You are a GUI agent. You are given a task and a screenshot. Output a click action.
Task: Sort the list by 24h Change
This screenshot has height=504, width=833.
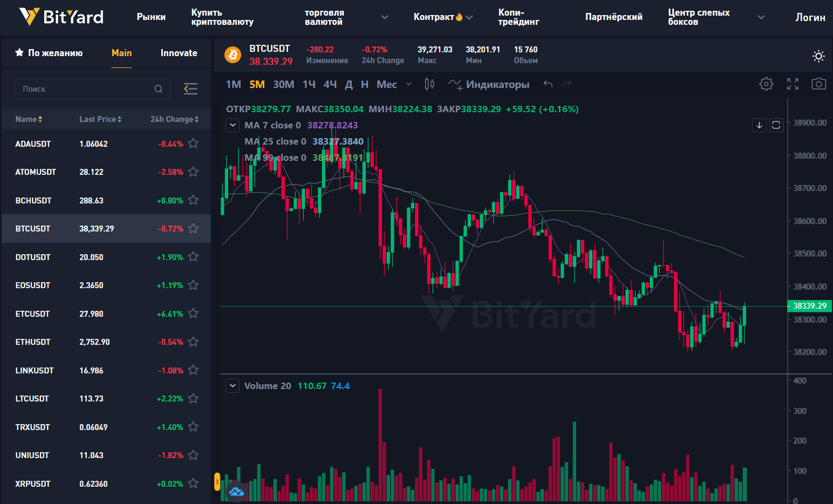(175, 119)
